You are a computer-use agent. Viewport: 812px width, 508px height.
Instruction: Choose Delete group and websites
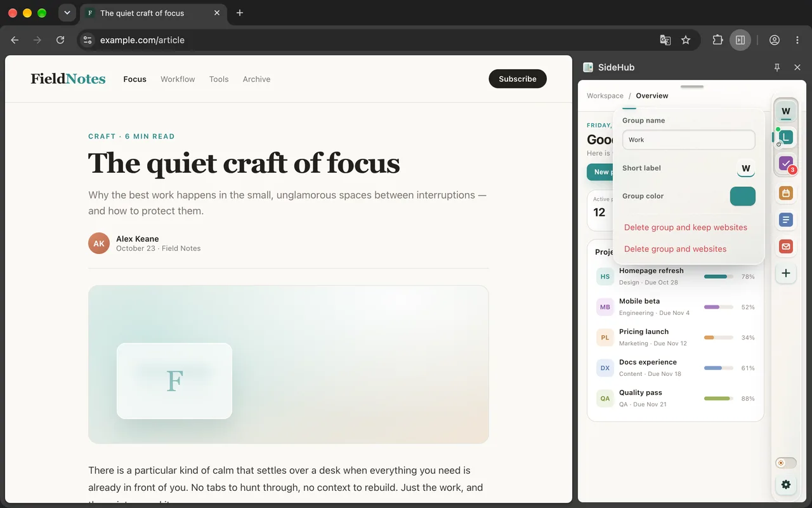[676, 249]
